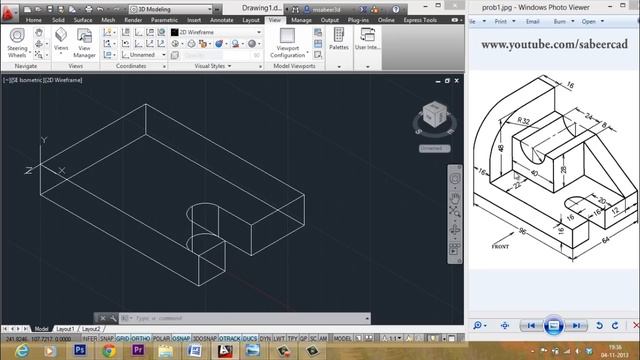Click the command line input field

coord(244,318)
